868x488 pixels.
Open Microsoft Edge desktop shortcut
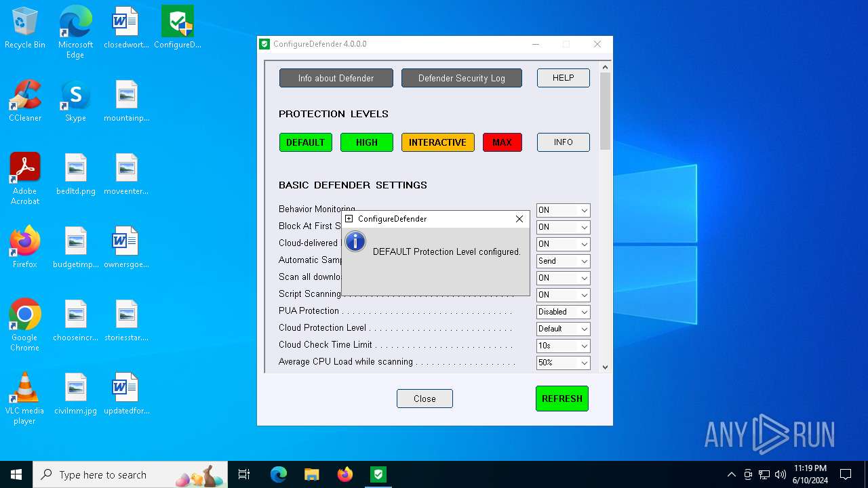[75, 33]
